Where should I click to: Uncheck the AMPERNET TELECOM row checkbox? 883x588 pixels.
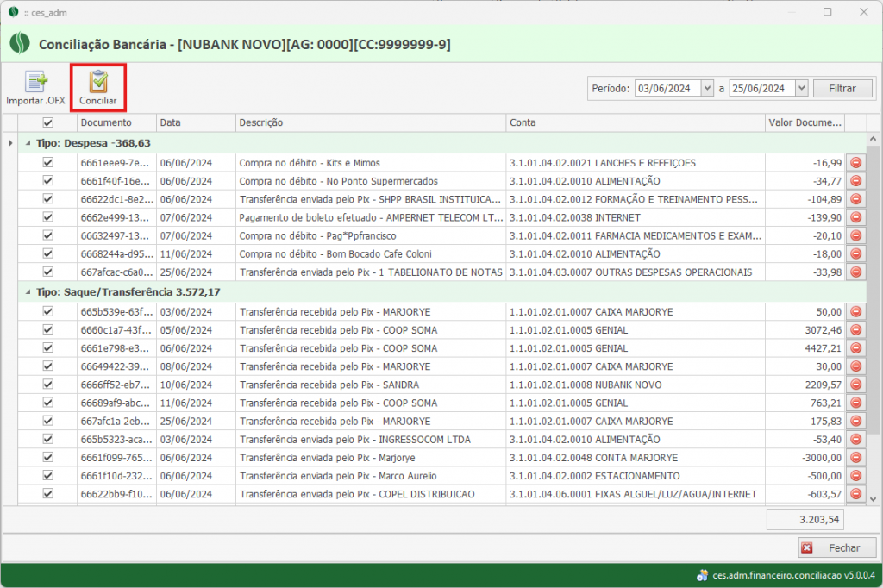coord(48,217)
